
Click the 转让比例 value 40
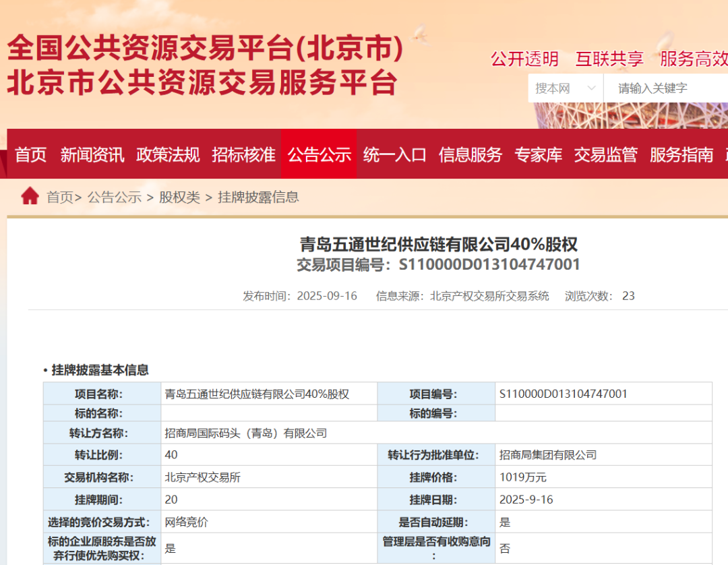coord(171,455)
